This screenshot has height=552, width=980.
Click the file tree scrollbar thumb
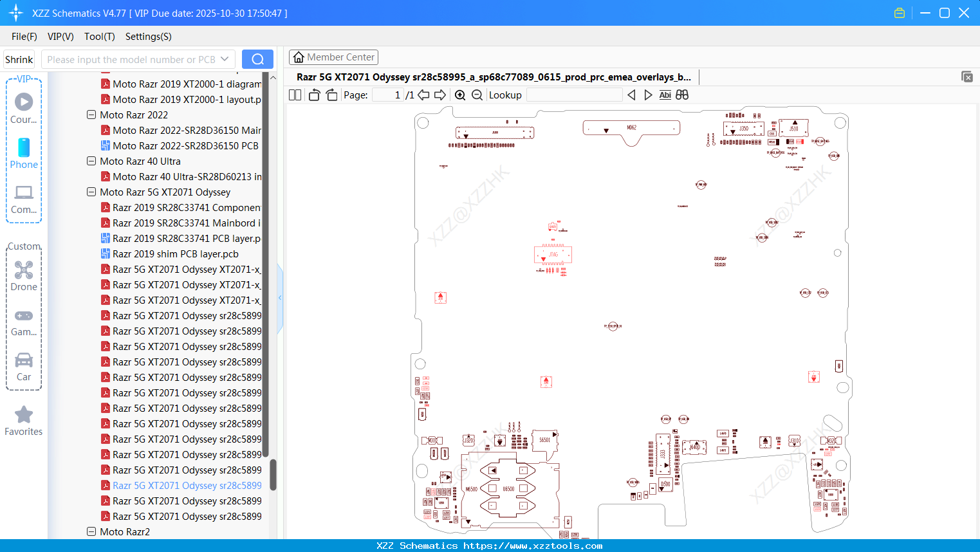tap(273, 474)
